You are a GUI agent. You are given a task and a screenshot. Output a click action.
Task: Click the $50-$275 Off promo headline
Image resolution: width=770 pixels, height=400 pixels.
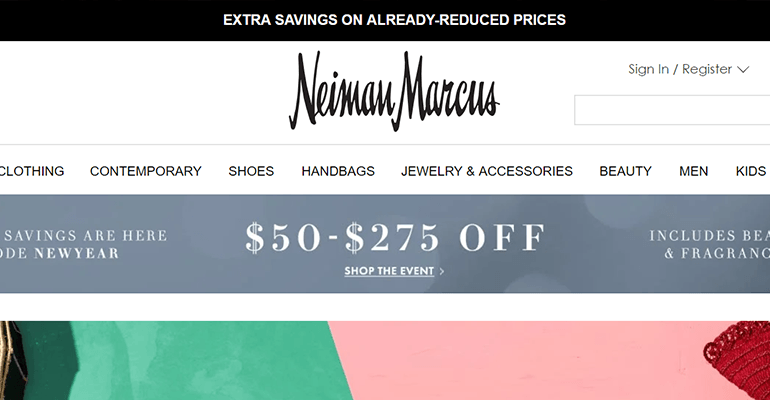tap(396, 238)
